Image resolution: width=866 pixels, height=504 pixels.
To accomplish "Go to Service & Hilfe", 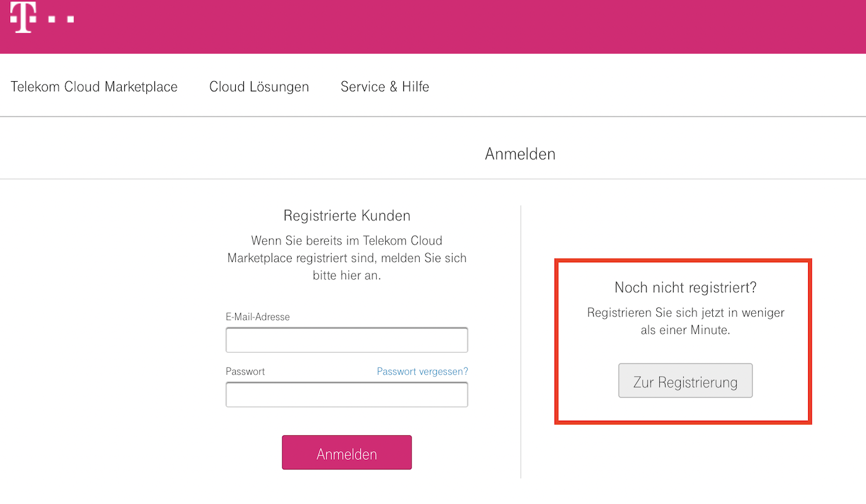I will pyautogui.click(x=384, y=87).
